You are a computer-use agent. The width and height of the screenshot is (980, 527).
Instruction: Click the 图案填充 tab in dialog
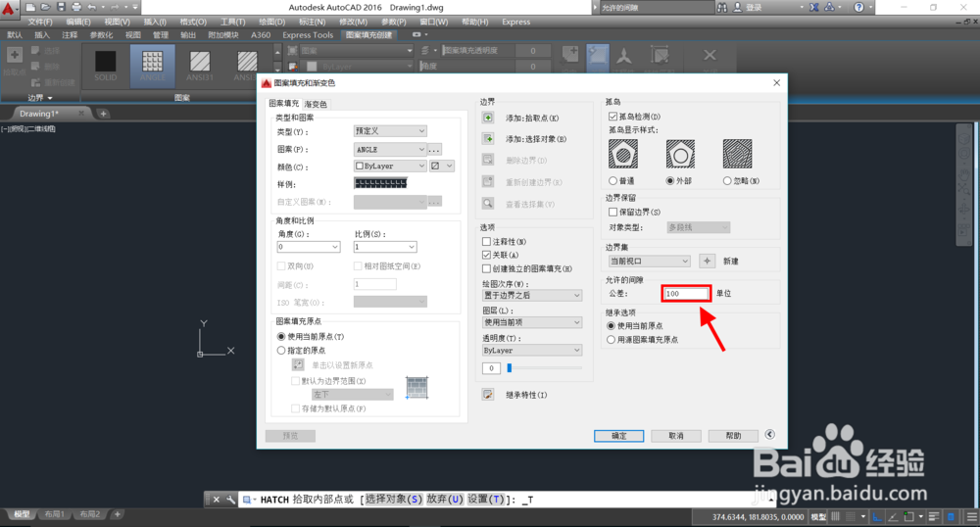(284, 104)
